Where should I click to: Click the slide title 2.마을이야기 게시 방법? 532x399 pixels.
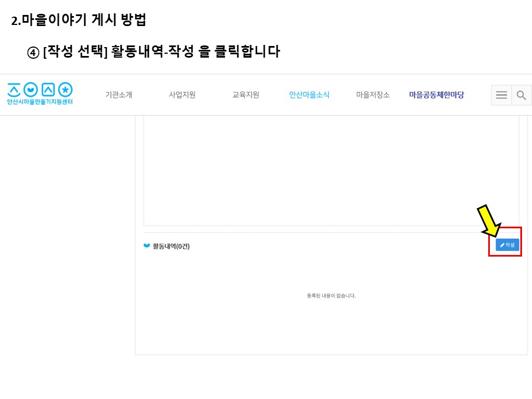(78, 21)
